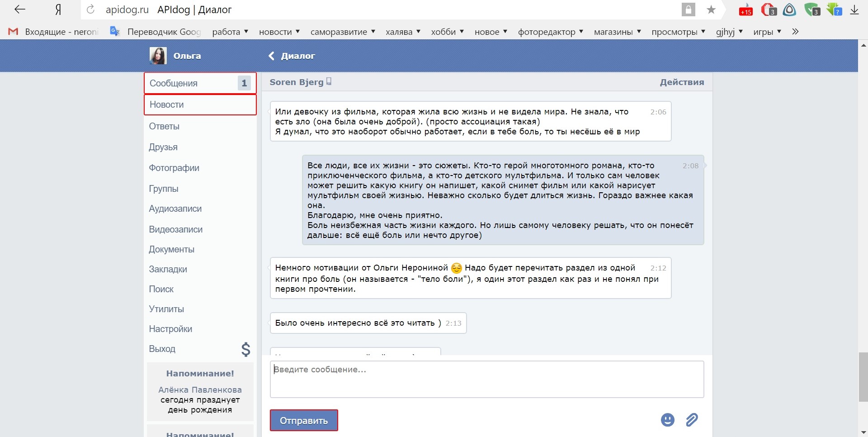
Task: Expand the фоторедактор bookmarks folder
Action: 550,32
